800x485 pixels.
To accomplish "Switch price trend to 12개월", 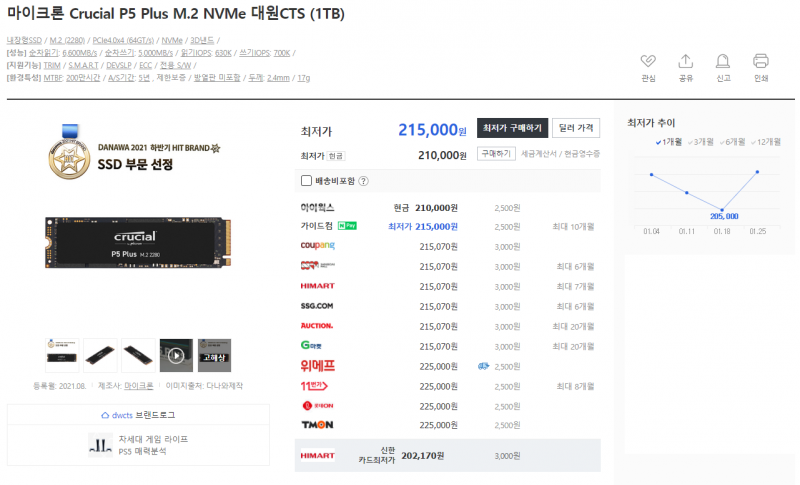I will [x=766, y=142].
